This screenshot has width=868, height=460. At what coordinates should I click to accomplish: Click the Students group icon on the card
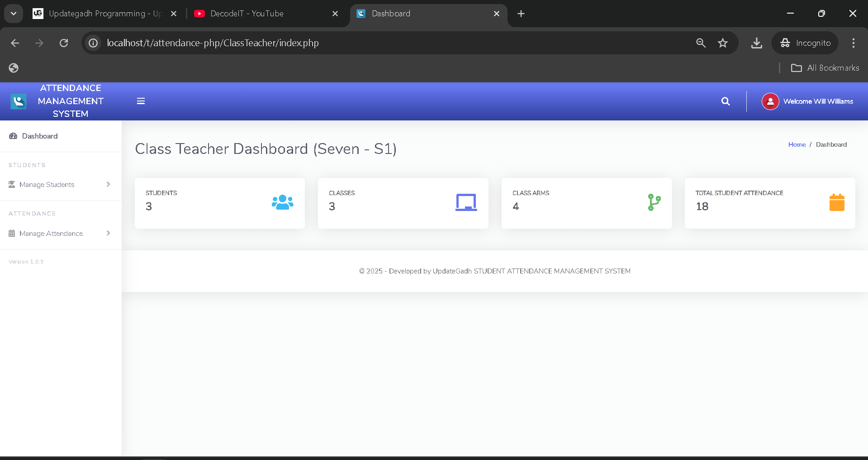coord(282,202)
